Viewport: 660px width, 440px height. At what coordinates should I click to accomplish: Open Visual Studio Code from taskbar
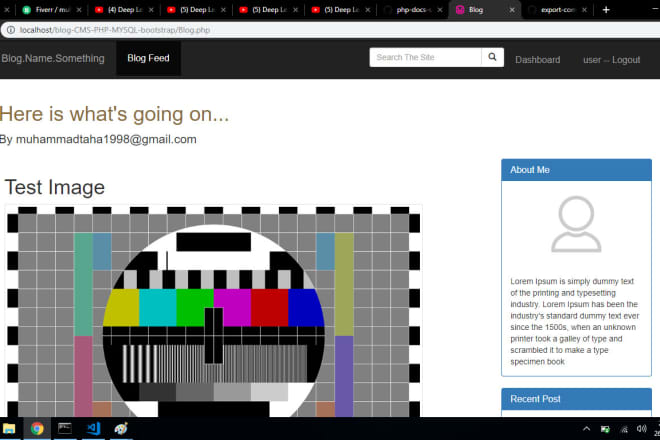pyautogui.click(x=93, y=429)
